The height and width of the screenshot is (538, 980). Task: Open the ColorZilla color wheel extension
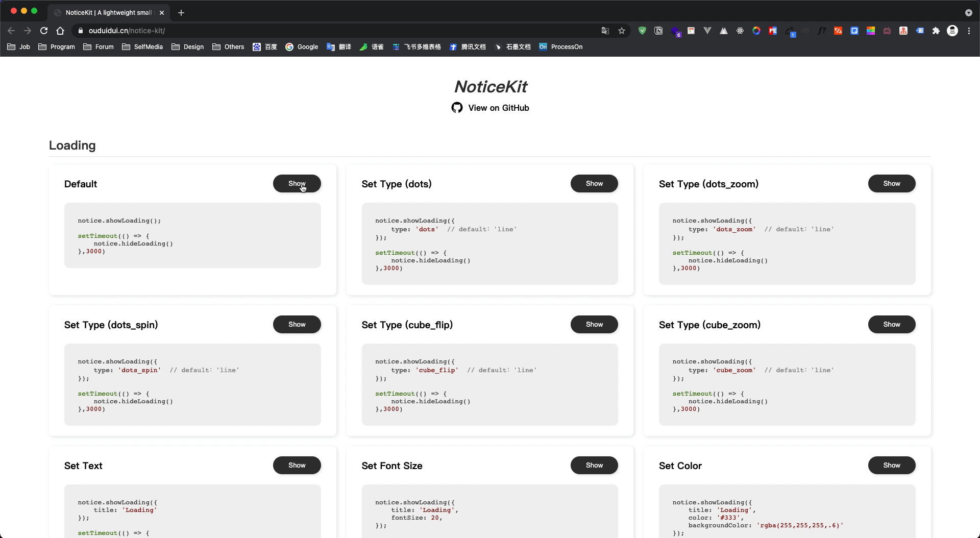click(756, 31)
